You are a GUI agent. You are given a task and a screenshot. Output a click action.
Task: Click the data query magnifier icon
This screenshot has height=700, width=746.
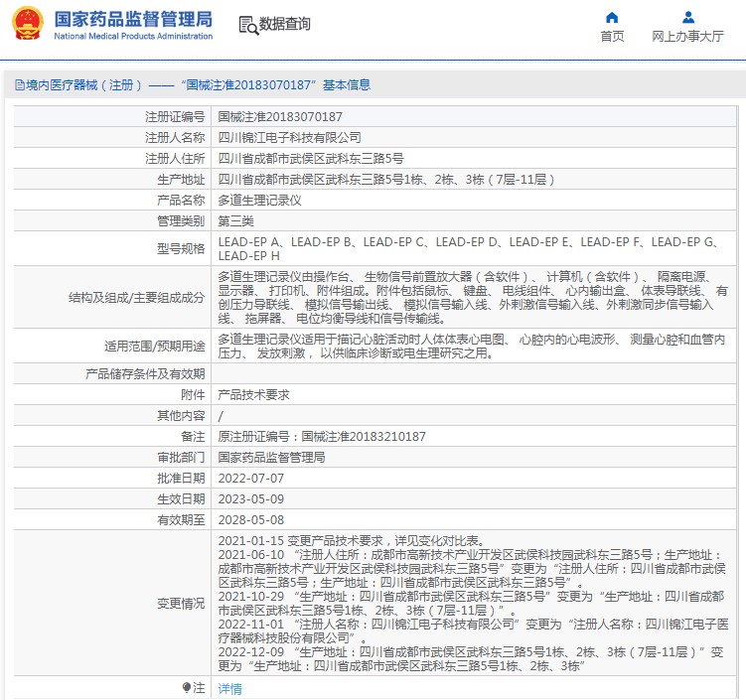pyautogui.click(x=248, y=26)
